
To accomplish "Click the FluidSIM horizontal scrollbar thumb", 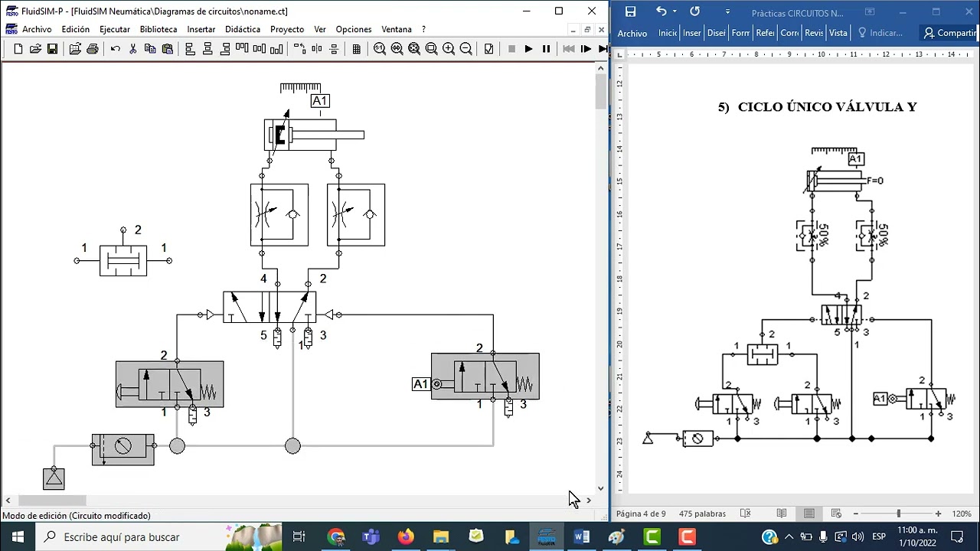I will pyautogui.click(x=53, y=500).
